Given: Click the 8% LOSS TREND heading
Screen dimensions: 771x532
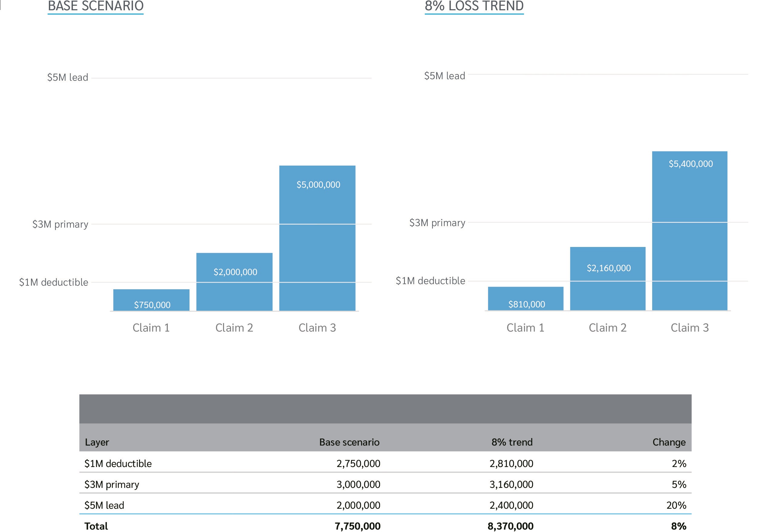Looking at the screenshot, I should tap(474, 6).
